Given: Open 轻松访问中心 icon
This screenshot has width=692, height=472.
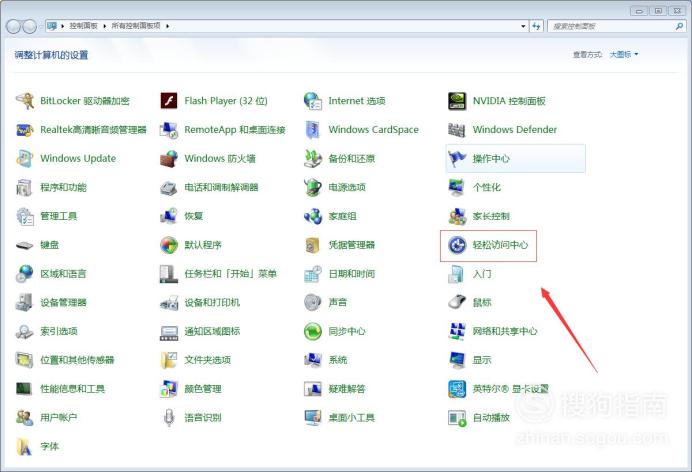Looking at the screenshot, I should (457, 245).
